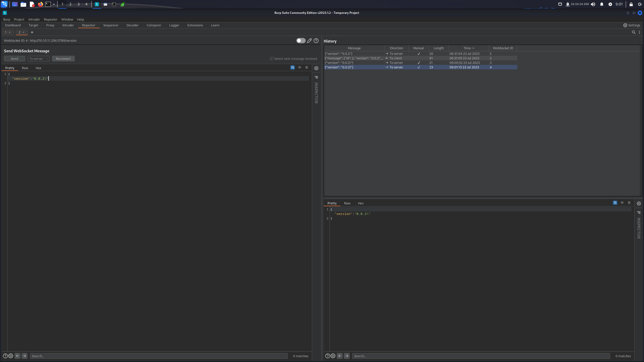Open search settings gear in response pane
The image size is (644, 362).
(x=333, y=356)
